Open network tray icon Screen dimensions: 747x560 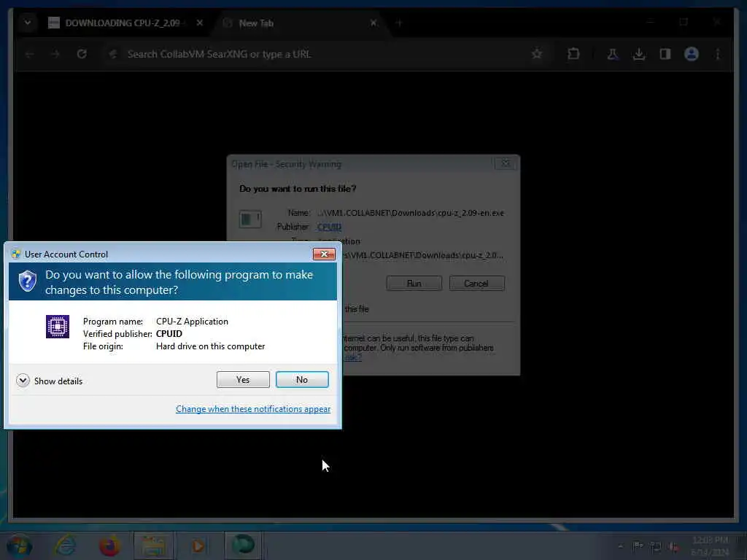point(656,547)
